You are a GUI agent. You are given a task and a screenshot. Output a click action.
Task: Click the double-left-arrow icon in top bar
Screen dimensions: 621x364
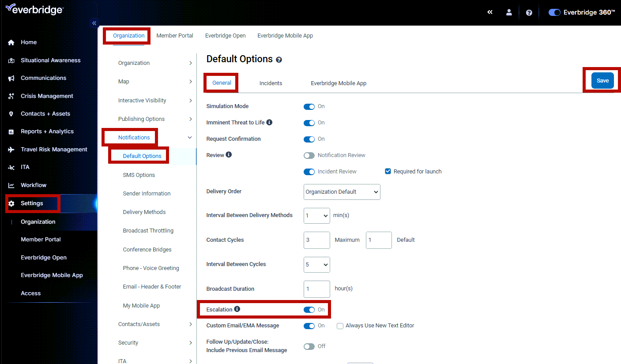point(490,12)
